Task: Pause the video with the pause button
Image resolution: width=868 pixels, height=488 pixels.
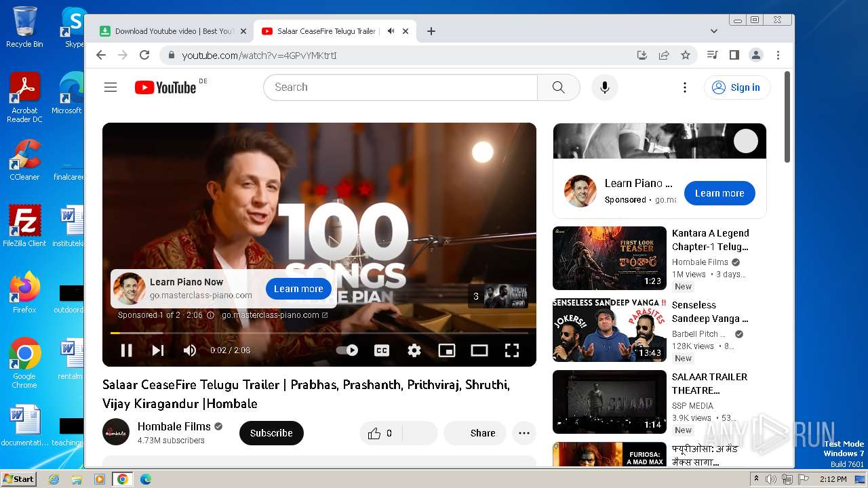Action: coord(126,350)
